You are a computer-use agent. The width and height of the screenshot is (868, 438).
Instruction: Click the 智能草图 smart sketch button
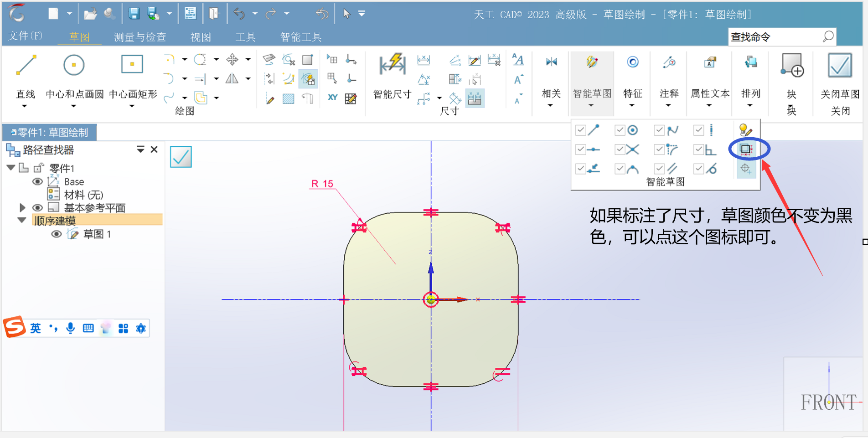click(x=592, y=83)
